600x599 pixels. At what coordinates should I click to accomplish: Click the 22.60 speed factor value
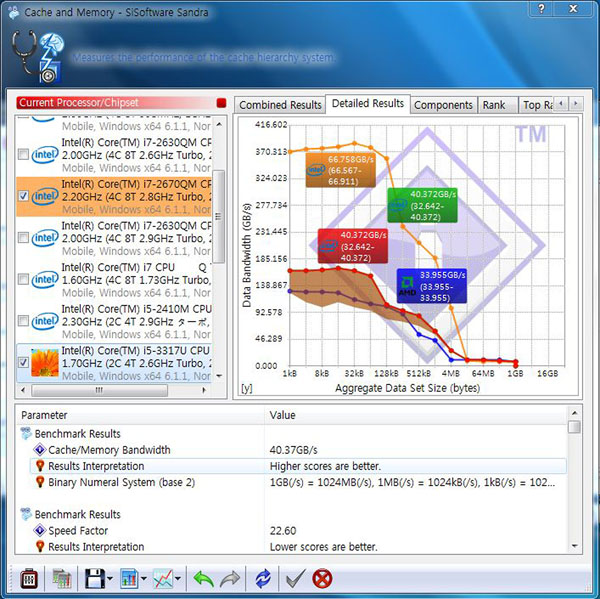[283, 531]
